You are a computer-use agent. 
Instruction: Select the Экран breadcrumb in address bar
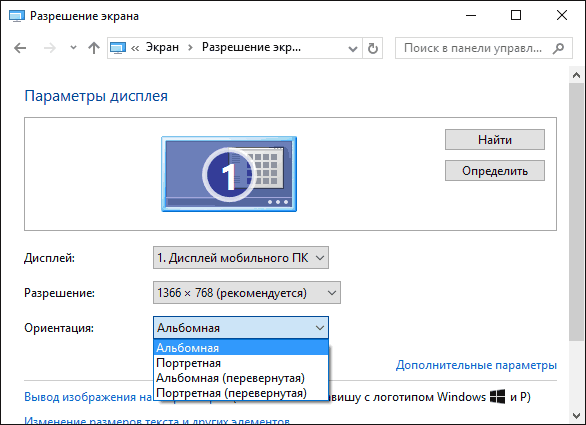pyautogui.click(x=162, y=47)
